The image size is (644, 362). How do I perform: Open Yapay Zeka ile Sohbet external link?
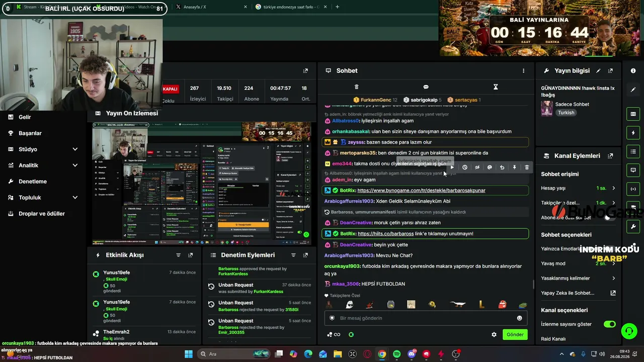tap(613, 293)
